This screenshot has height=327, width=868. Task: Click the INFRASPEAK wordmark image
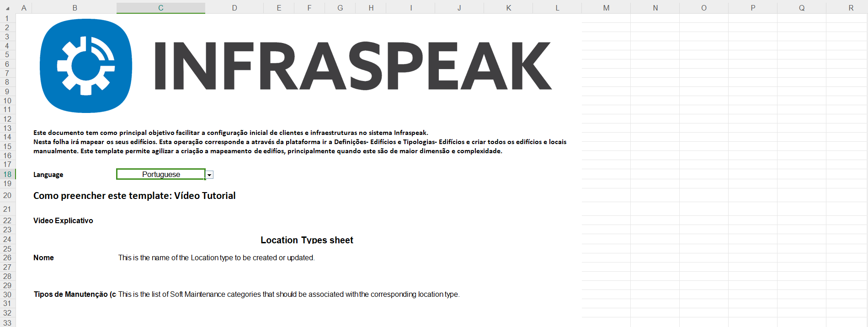click(x=353, y=66)
